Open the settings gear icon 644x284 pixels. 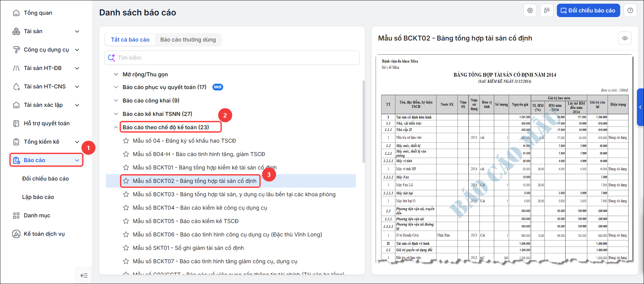point(530,10)
